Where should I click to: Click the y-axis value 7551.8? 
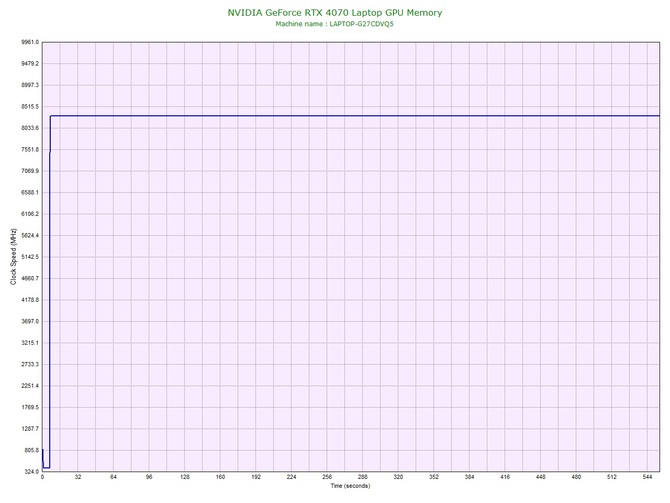[30, 150]
